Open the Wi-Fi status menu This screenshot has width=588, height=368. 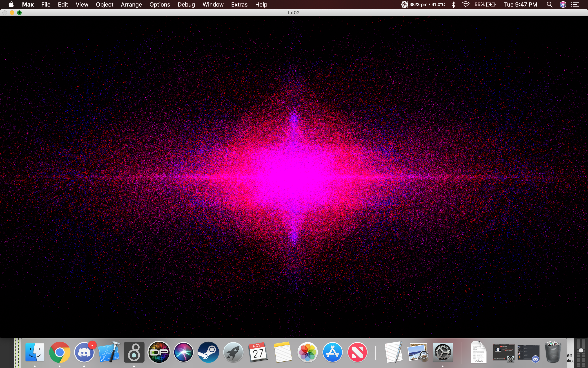(465, 4)
